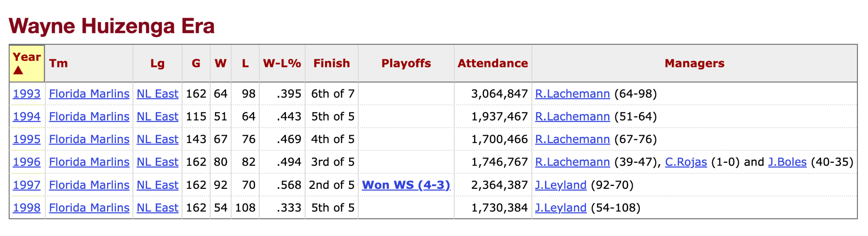
Task: Open the 1993 season link
Action: coord(27,94)
